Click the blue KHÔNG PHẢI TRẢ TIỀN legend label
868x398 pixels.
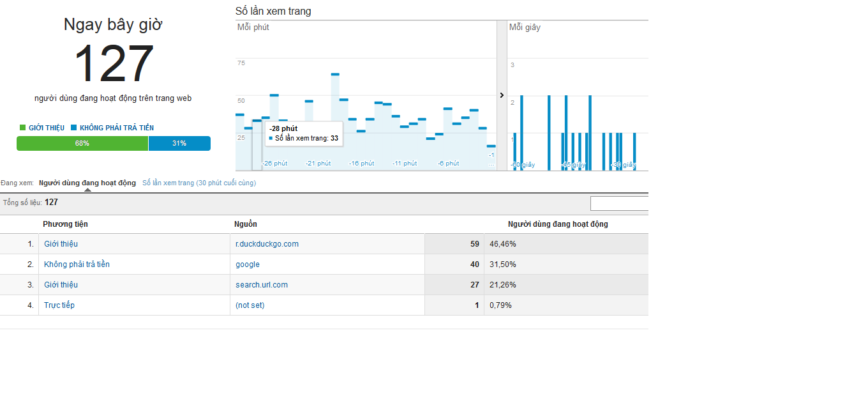pyautogui.click(x=117, y=128)
